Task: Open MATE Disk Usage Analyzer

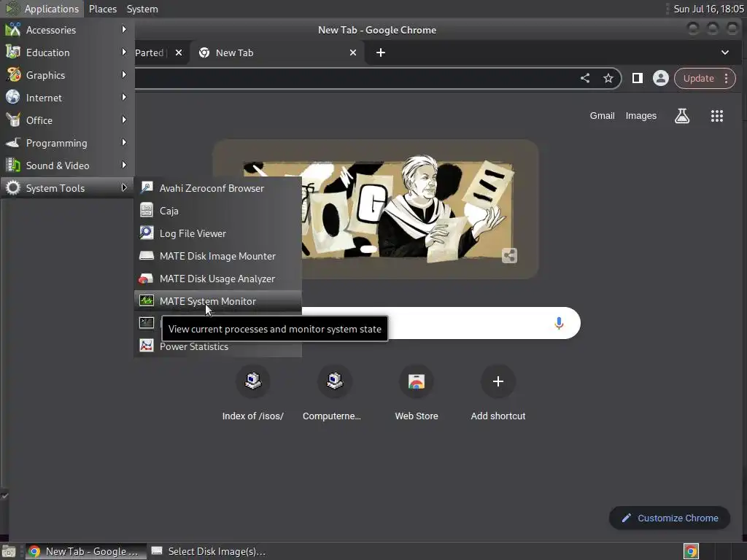Action: (x=217, y=279)
